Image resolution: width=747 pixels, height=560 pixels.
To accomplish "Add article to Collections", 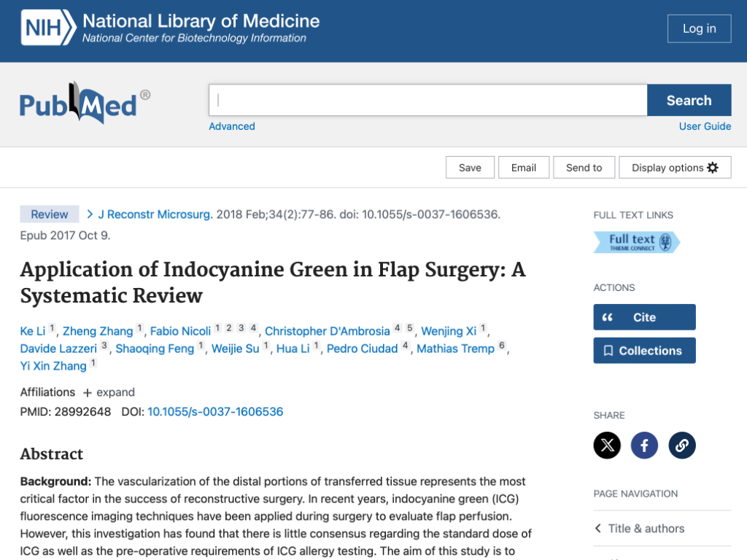I will 644,351.
